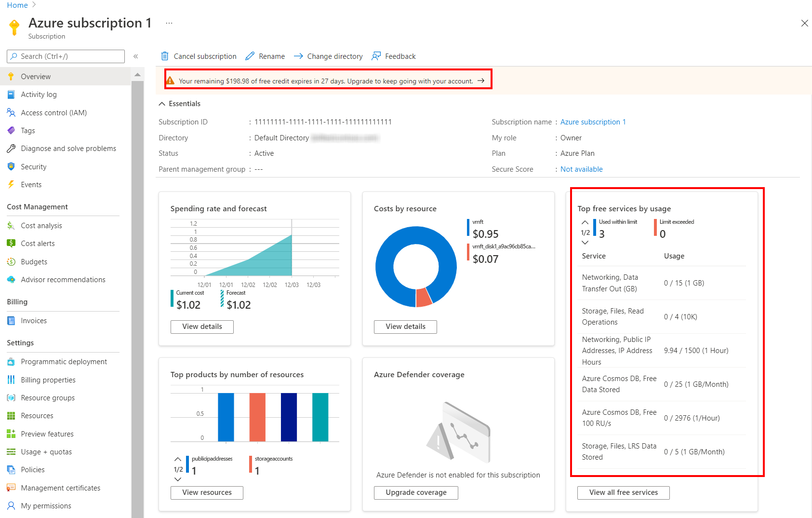Image resolution: width=812 pixels, height=518 pixels.
Task: Click the Management certificates icon
Action: point(11,488)
